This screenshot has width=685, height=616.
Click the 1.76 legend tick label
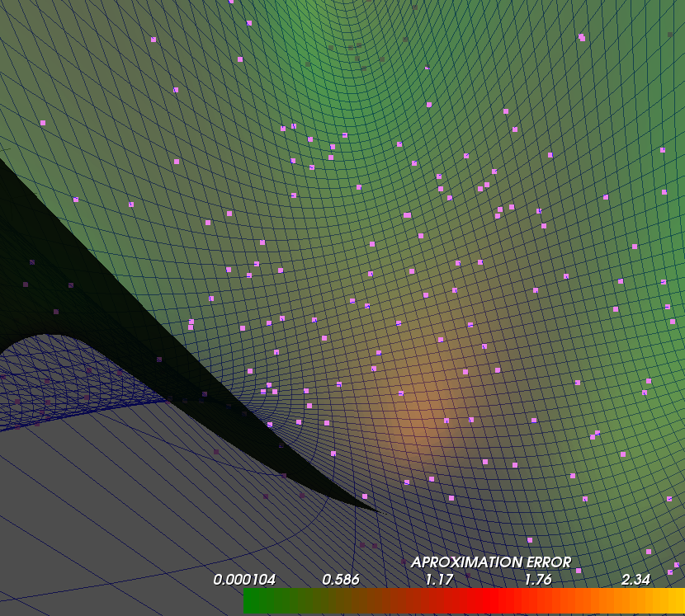(x=538, y=580)
